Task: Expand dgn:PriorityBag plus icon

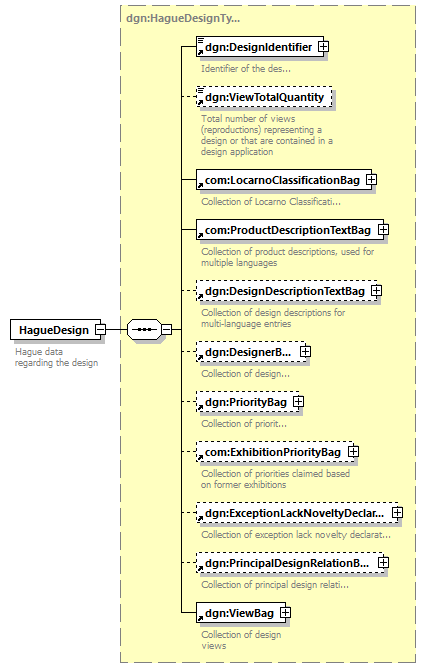Action: pyautogui.click(x=299, y=401)
